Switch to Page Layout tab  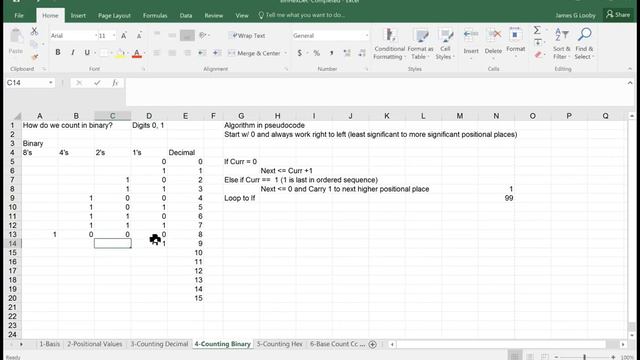coord(114,16)
